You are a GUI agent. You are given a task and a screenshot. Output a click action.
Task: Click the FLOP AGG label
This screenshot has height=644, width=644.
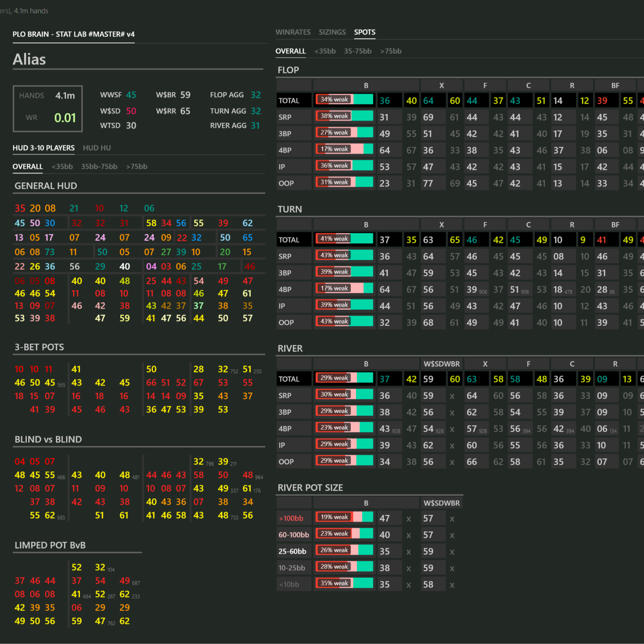coord(227,95)
